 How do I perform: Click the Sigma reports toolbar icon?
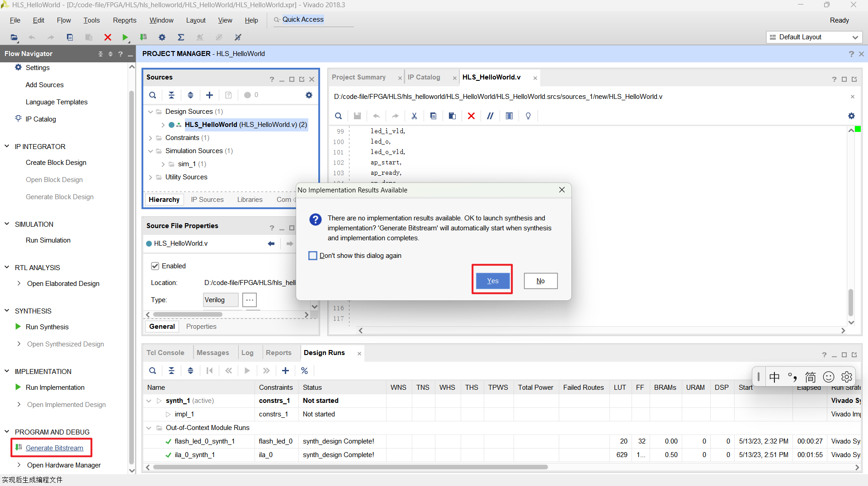(x=181, y=37)
